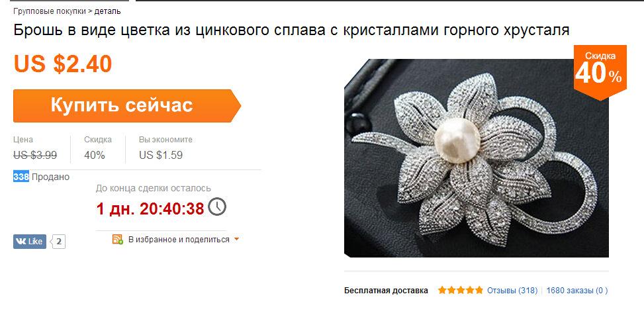The width and height of the screenshot is (644, 329).
Task: Expand the orange arrow after поделиться
Action: (236, 239)
